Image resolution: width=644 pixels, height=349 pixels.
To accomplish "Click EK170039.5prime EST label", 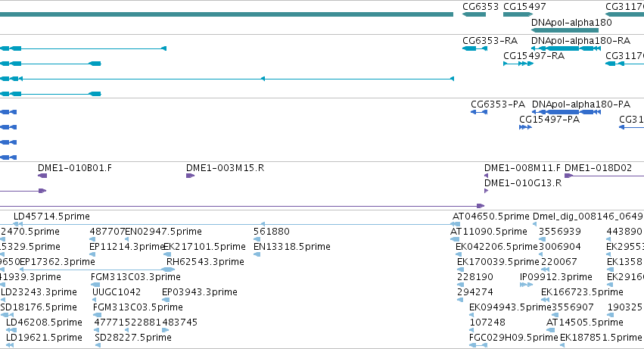I will [498, 262].
